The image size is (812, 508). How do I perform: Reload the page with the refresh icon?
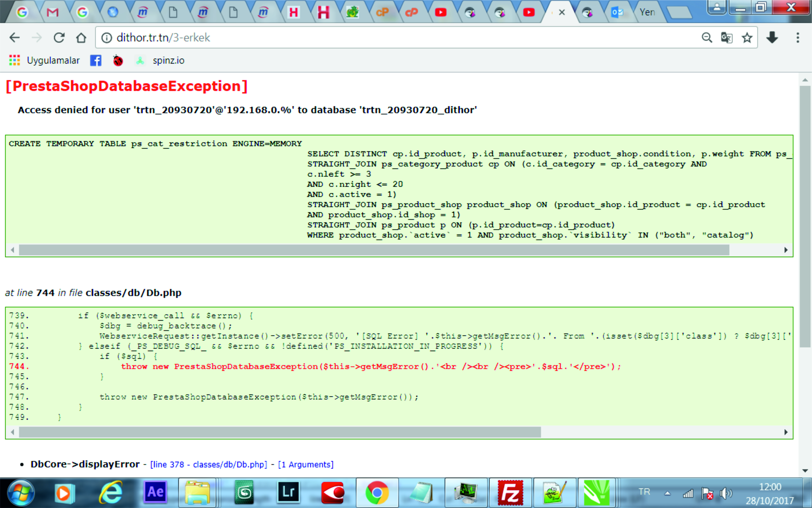pyautogui.click(x=59, y=38)
